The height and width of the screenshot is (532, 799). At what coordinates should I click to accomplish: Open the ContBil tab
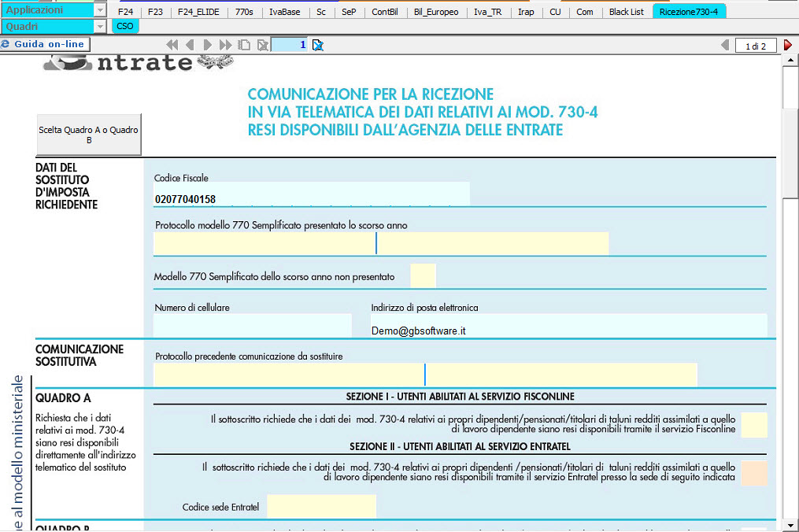[x=385, y=12]
